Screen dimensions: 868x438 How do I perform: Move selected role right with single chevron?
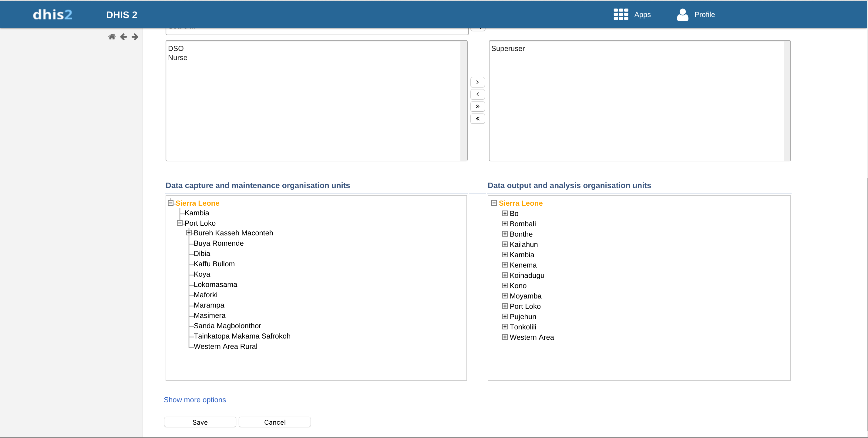point(477,82)
